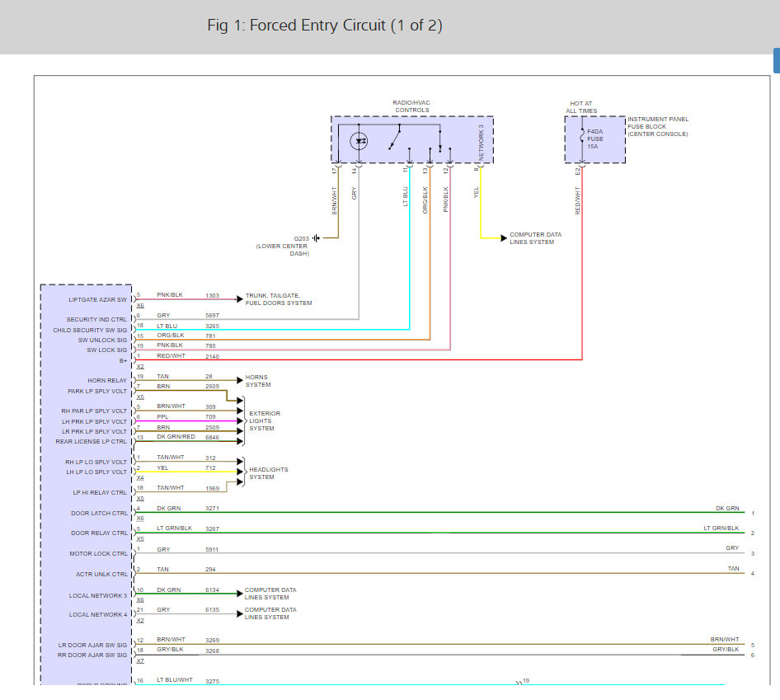Click the PPL wire color label
This screenshot has width=780, height=700.
point(162,417)
